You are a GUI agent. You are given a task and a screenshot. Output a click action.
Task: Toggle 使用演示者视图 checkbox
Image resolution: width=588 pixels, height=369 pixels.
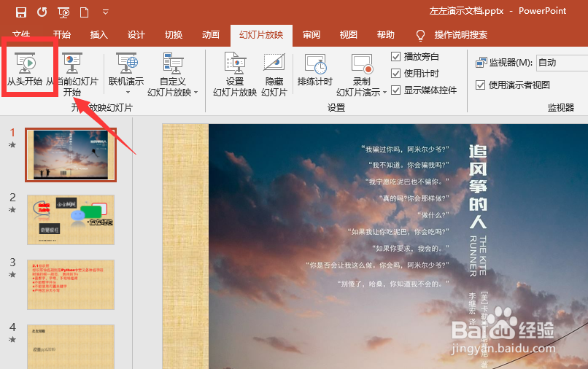[x=480, y=85]
